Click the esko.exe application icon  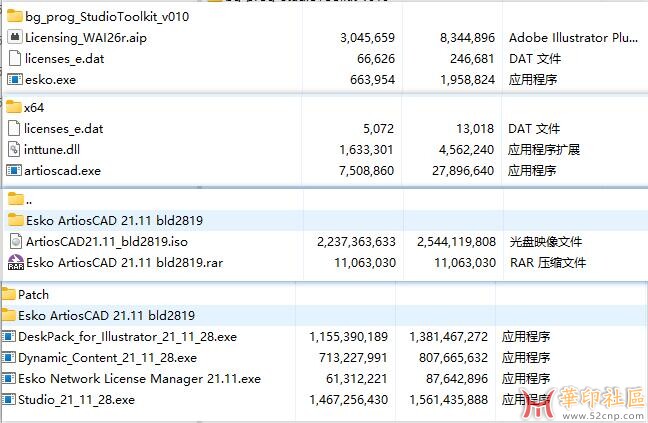(14, 80)
